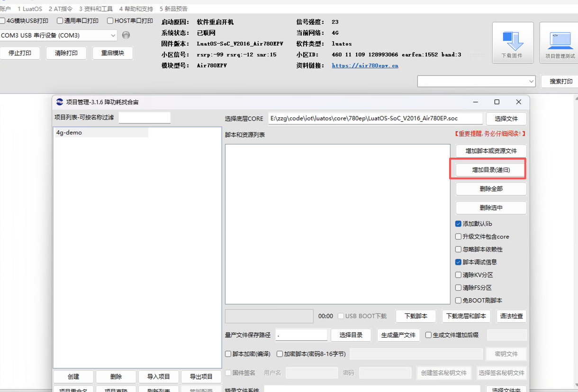Click the 项目管理 dialog title icon
The image size is (578, 392).
tap(60, 102)
